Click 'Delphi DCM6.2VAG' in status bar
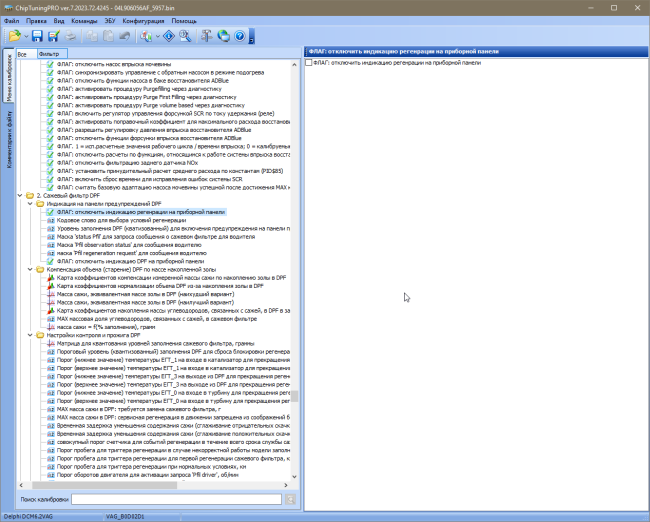 coord(28,517)
